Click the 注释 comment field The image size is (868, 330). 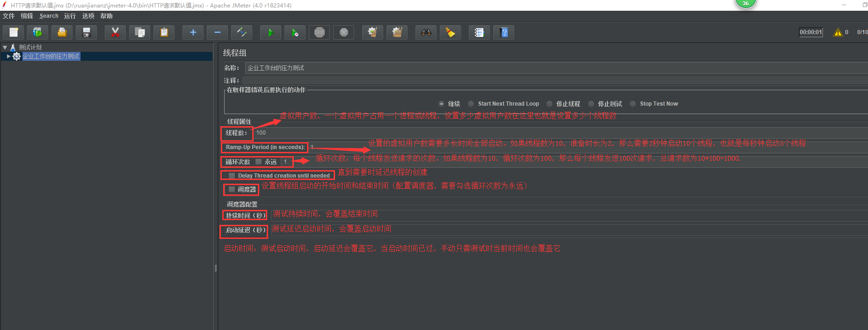click(554, 80)
